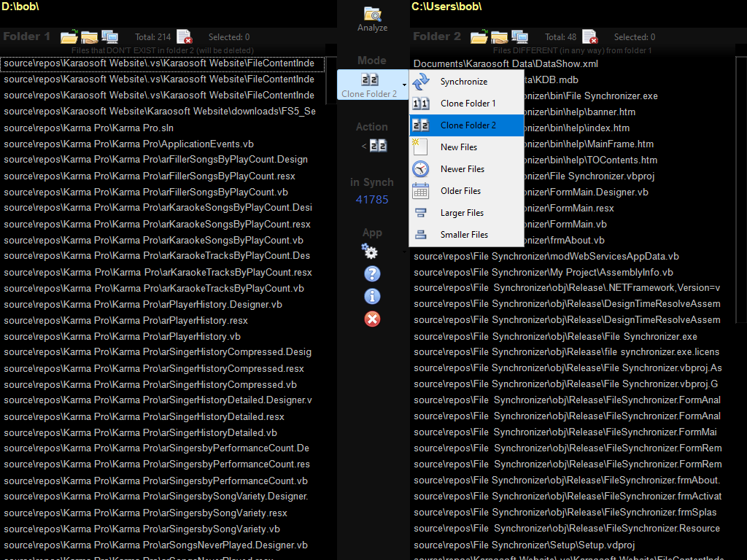This screenshot has width=747, height=560.
Task: Select arKaraokeTracksByPlayCount.resx row
Action: [162, 272]
